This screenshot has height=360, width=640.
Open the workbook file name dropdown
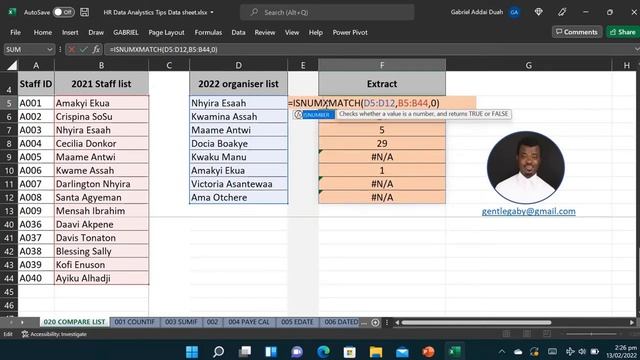[212, 12]
